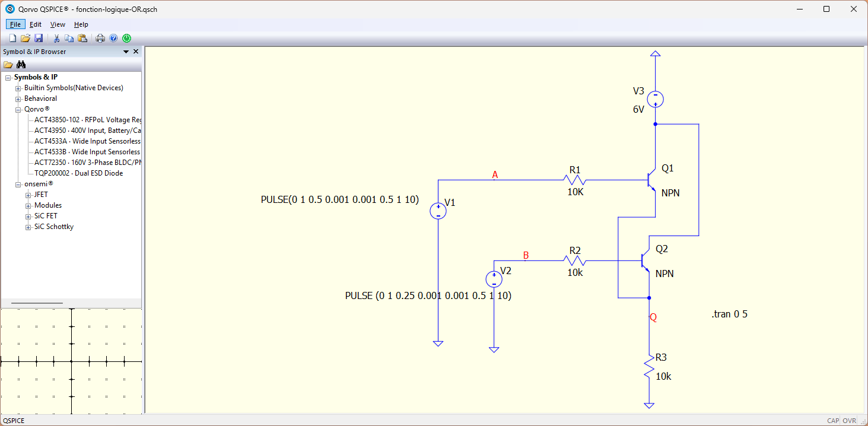
Task: Click the binoculars search icon in Symbol browser
Action: tap(21, 65)
